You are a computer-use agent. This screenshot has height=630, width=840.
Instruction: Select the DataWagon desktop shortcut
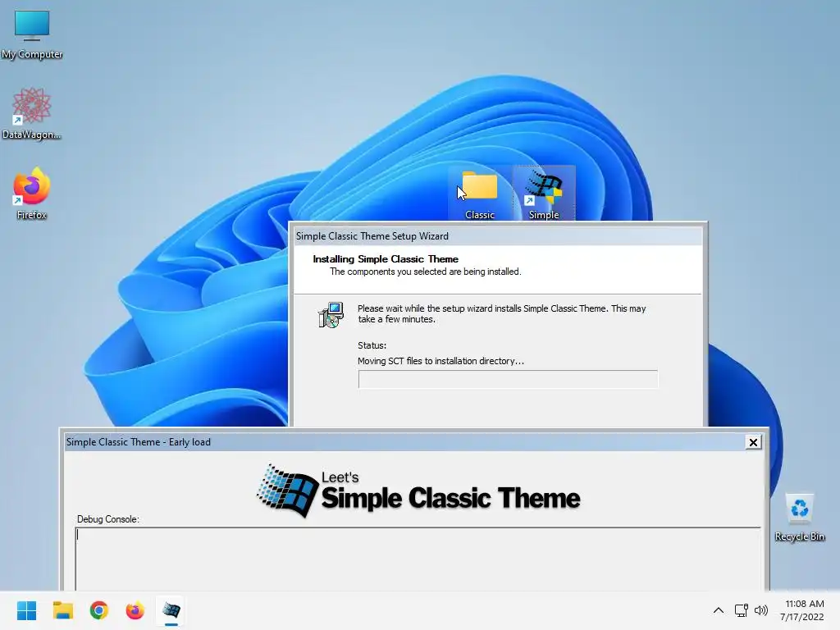32,113
